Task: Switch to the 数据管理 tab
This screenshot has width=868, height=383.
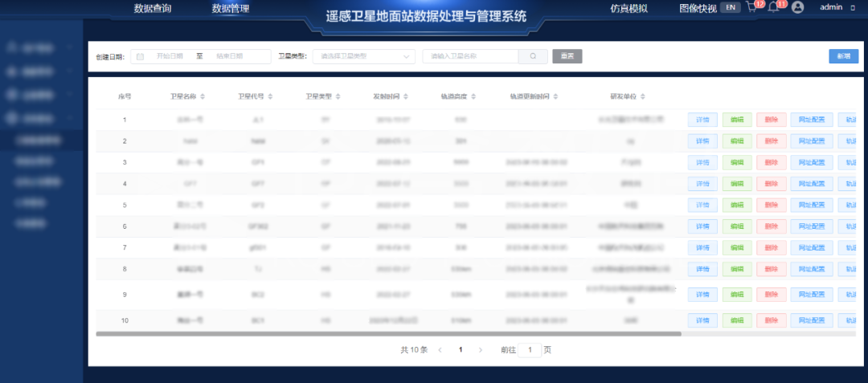Action: [231, 9]
